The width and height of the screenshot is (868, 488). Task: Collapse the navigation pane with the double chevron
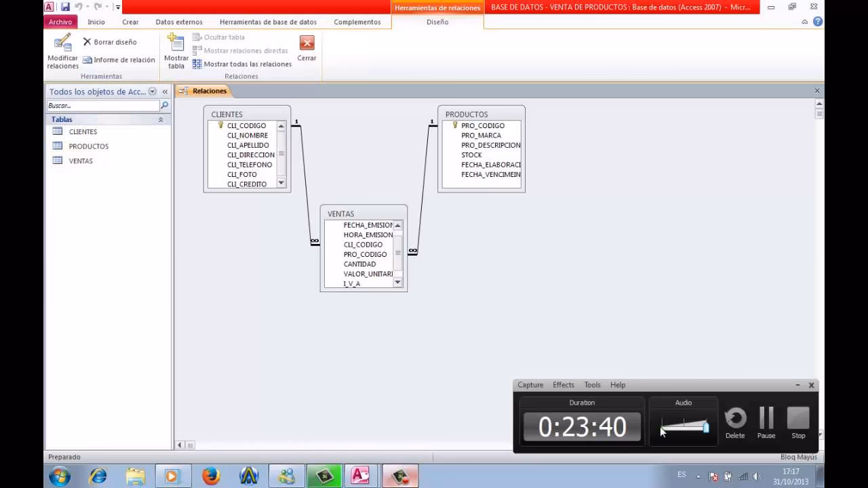165,91
